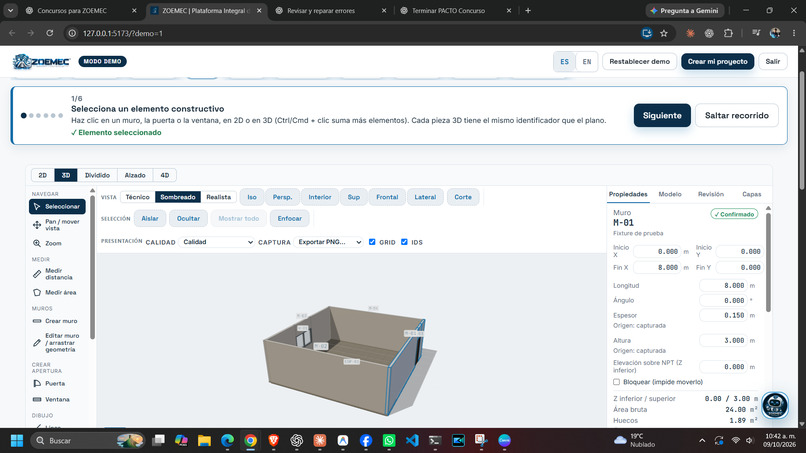Click the Altura value field
The width and height of the screenshot is (806, 453).
723,340
